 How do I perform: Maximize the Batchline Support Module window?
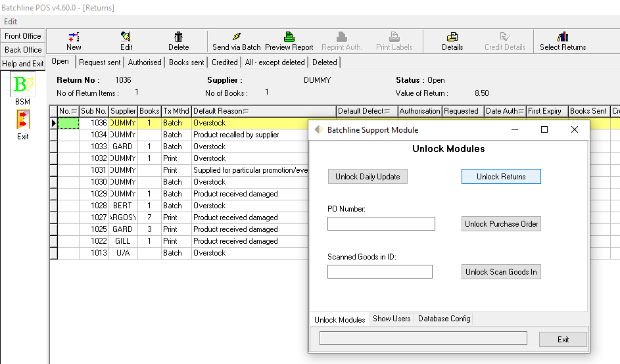tap(544, 129)
